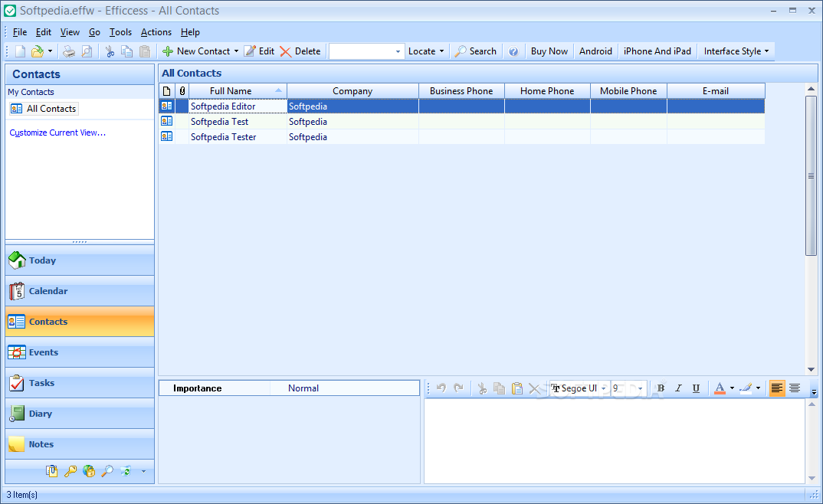Open the Actions menu
The image size is (823, 504).
pos(156,32)
